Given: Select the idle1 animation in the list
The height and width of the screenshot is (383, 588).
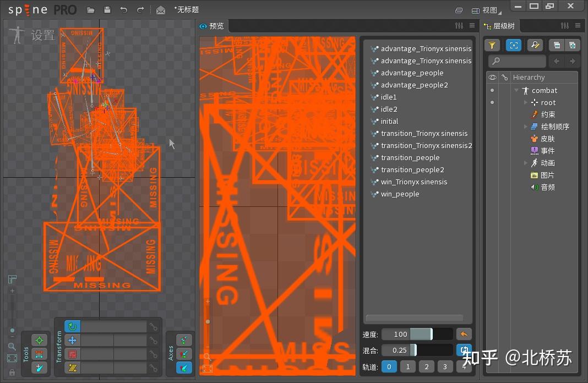Looking at the screenshot, I should (x=388, y=97).
